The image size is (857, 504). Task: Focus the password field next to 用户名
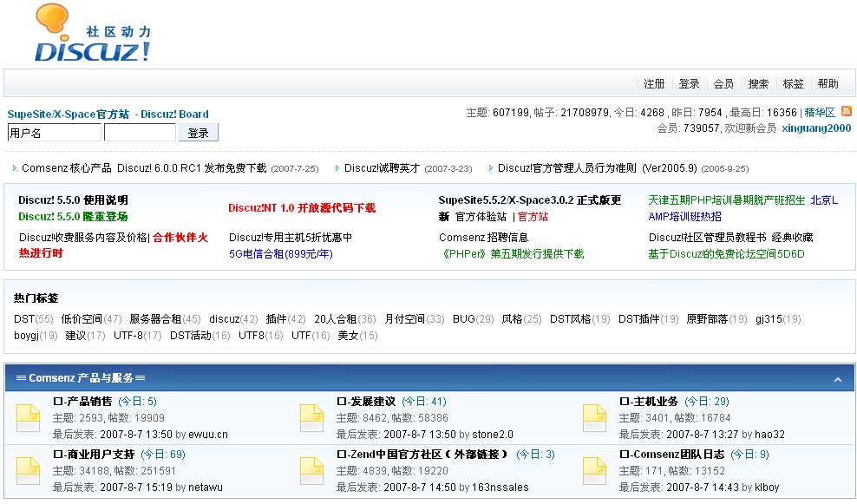[x=140, y=133]
